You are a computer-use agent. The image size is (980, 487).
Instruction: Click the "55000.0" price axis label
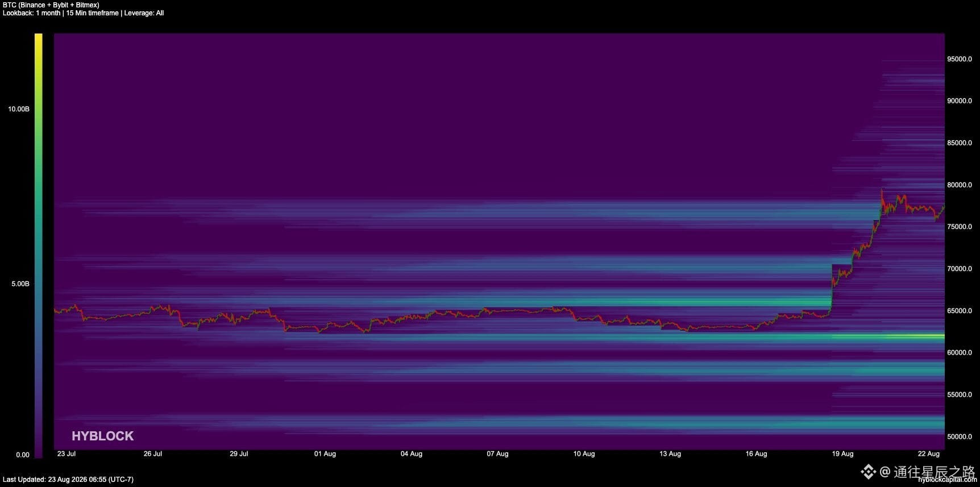pos(960,395)
